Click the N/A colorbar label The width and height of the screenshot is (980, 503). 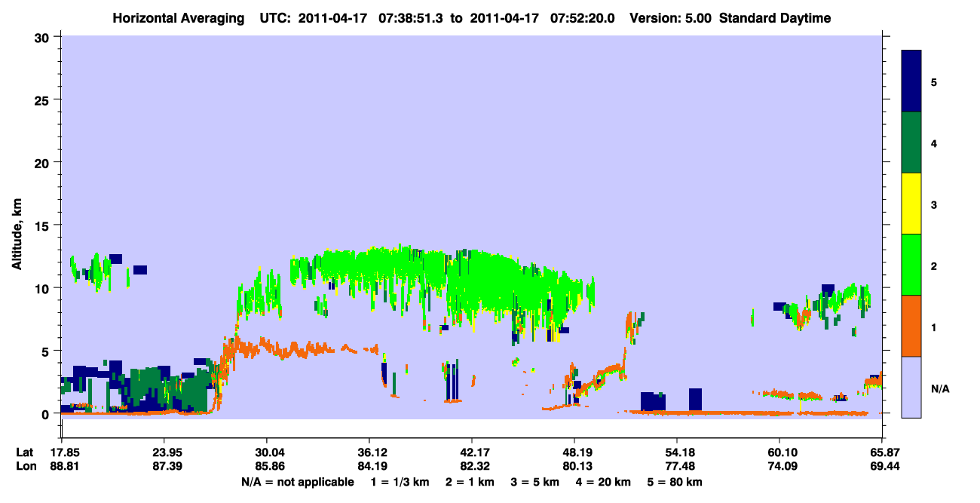[x=939, y=388]
